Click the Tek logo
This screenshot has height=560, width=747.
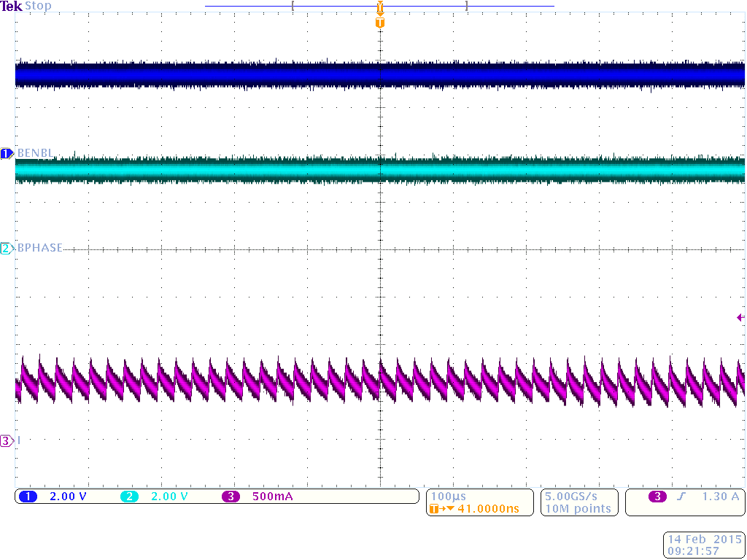pyautogui.click(x=12, y=5)
